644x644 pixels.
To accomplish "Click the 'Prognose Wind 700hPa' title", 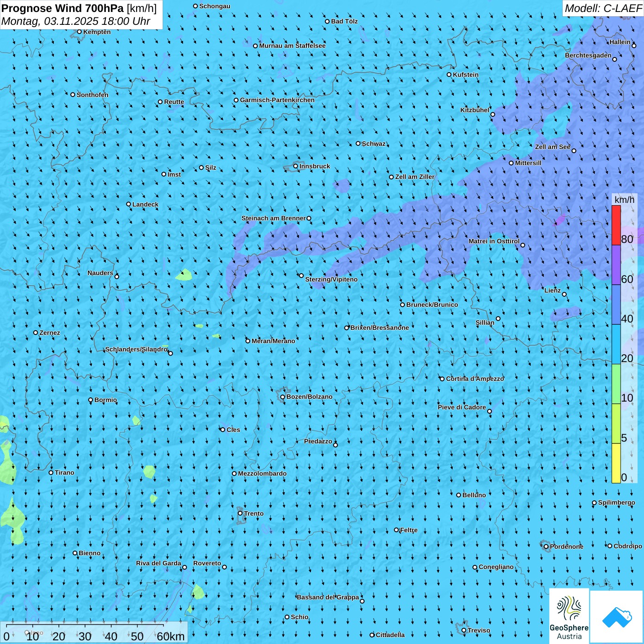I will (x=63, y=8).
